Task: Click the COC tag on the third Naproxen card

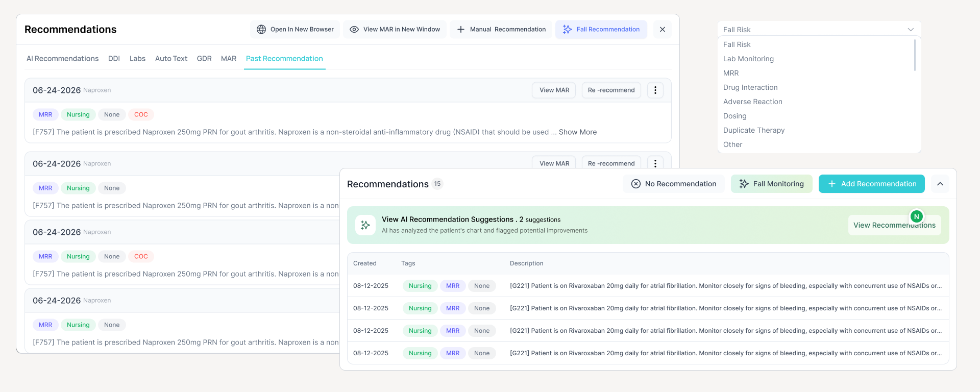Action: [x=141, y=257]
